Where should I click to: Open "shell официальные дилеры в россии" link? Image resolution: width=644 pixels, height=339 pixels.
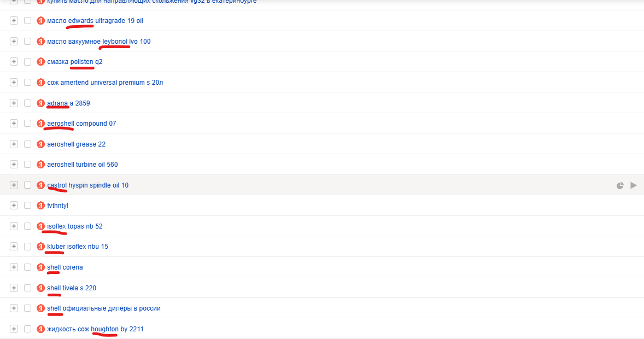coord(104,308)
